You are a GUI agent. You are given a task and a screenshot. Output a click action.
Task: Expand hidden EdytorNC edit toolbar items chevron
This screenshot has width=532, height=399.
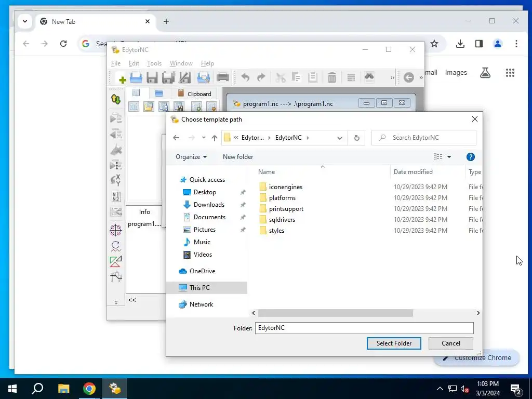pyautogui.click(x=392, y=78)
